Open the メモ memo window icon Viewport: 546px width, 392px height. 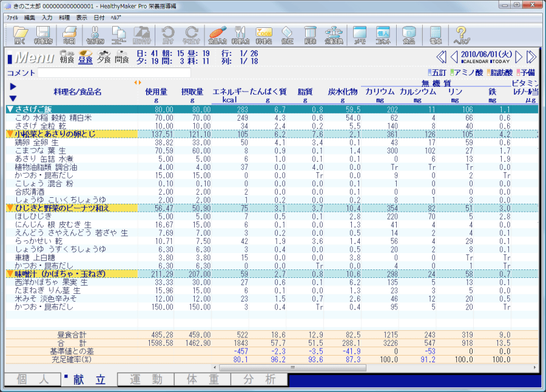coord(360,35)
